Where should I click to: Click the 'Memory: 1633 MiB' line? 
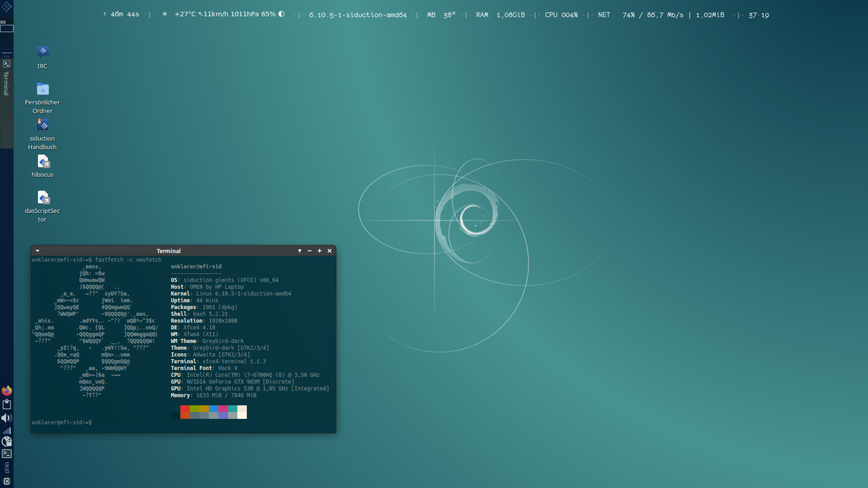pyautogui.click(x=214, y=395)
